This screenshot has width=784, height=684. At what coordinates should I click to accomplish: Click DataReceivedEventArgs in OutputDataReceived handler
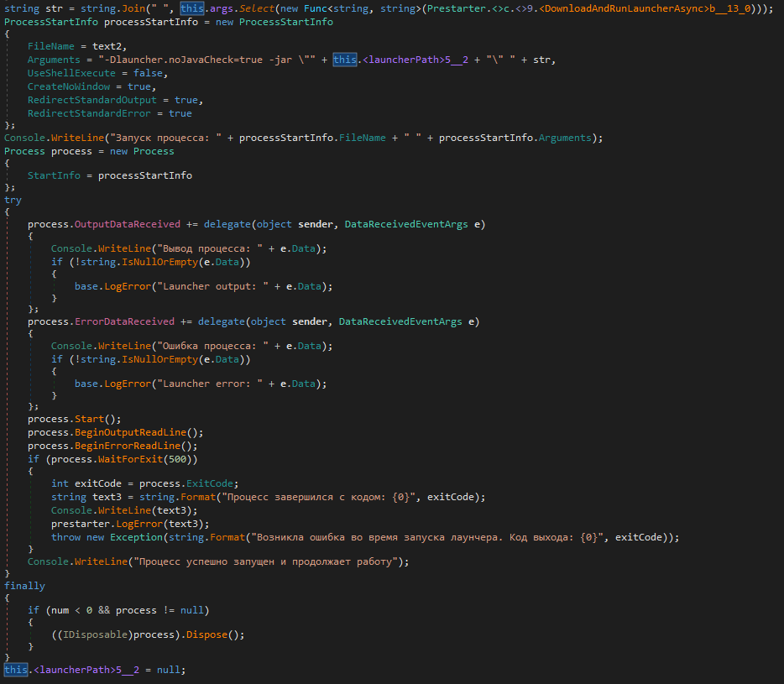[406, 224]
